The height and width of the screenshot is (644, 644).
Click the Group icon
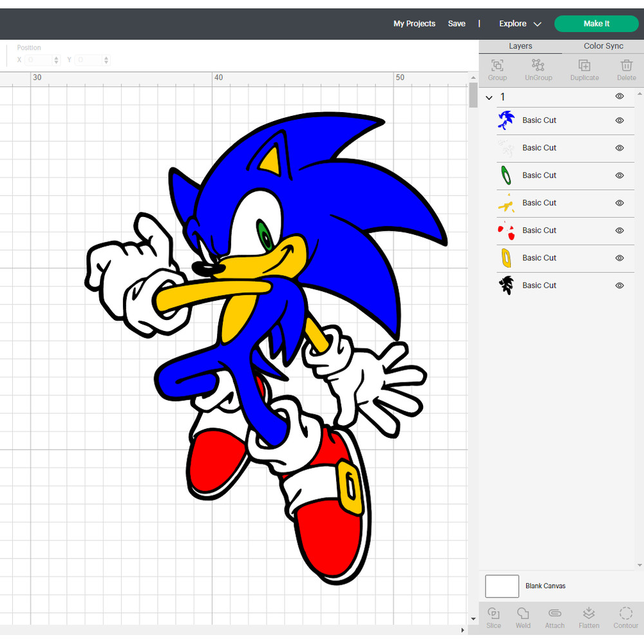click(x=497, y=70)
